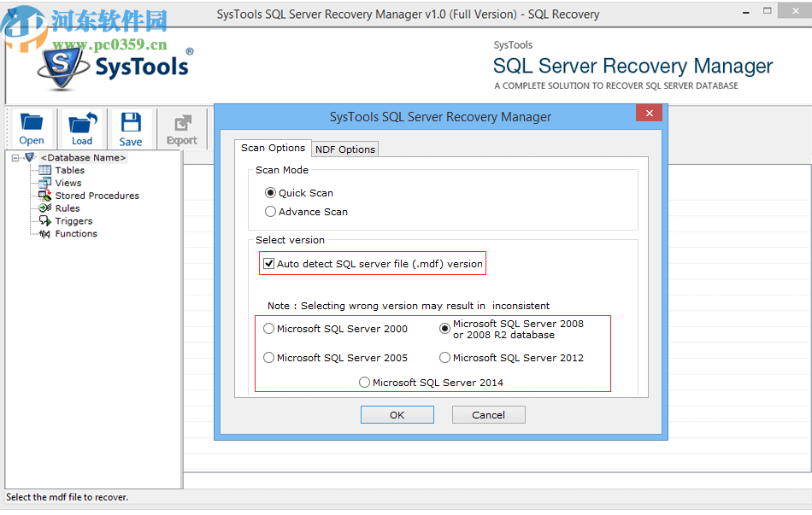Select the Advance Scan radio button
Image resolution: width=812 pixels, height=515 pixels.
(x=270, y=211)
